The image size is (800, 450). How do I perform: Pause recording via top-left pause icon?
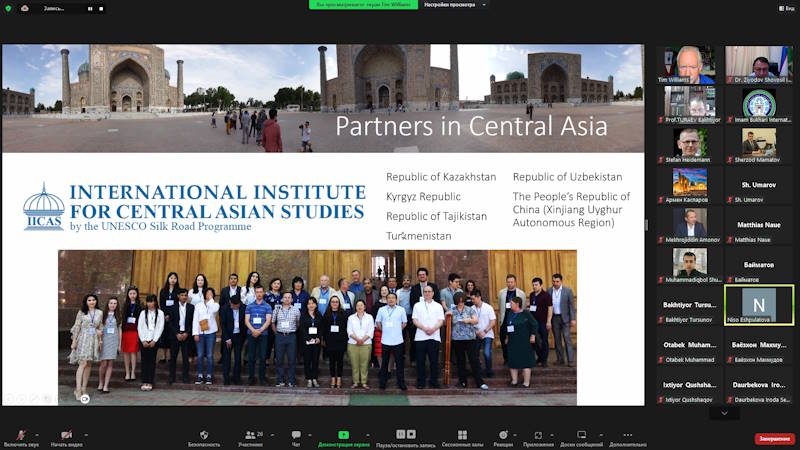[x=90, y=9]
